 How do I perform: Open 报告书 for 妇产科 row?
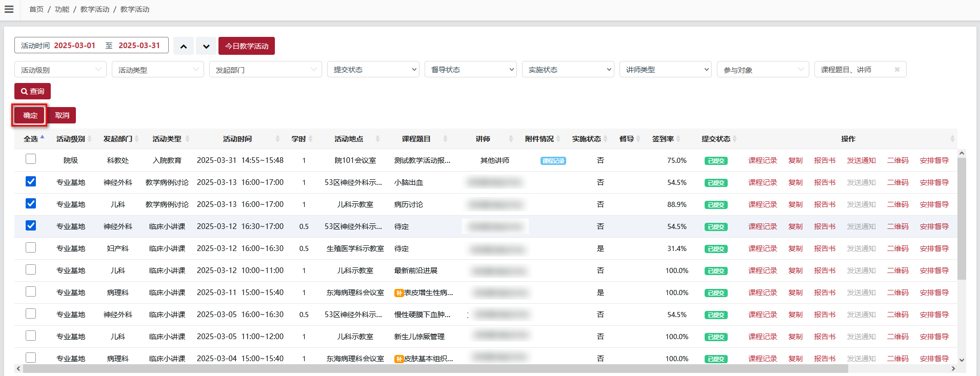825,248
